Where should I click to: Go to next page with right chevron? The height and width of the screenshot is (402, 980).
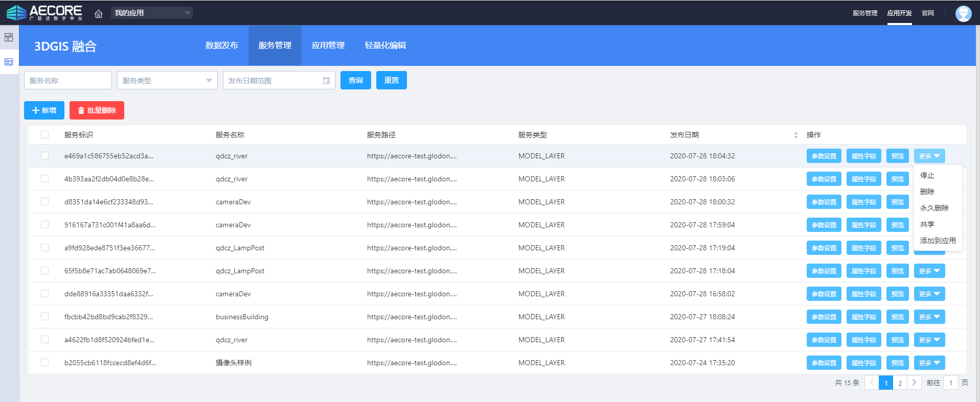coord(914,383)
